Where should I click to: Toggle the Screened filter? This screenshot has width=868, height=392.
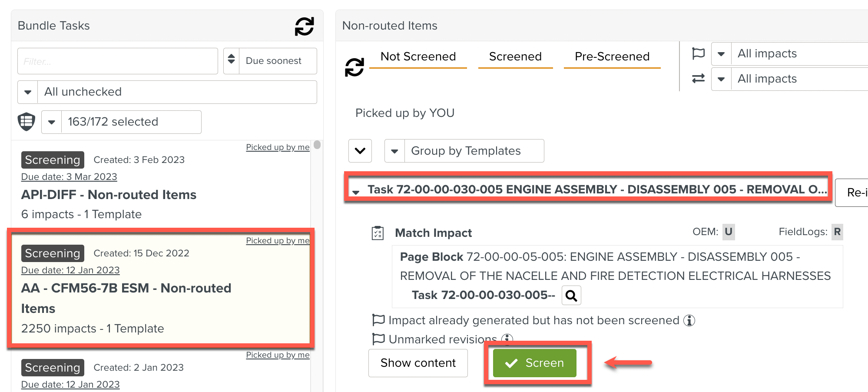point(515,57)
